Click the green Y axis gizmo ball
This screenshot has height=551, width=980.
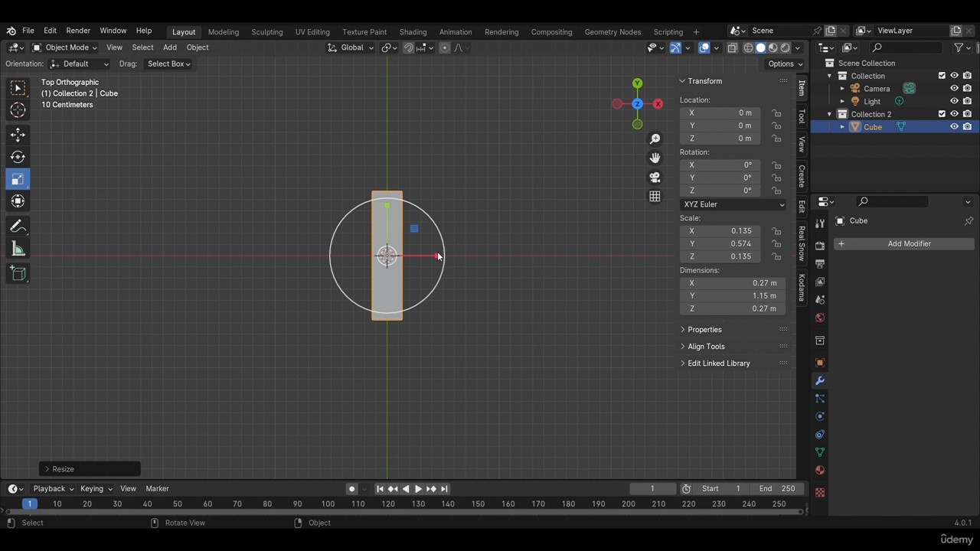click(637, 83)
